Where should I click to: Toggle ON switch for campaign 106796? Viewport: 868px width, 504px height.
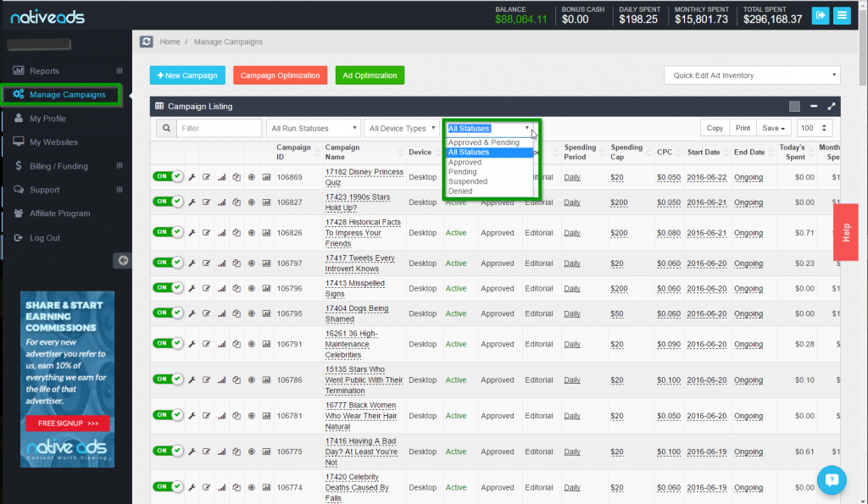pyautogui.click(x=168, y=287)
